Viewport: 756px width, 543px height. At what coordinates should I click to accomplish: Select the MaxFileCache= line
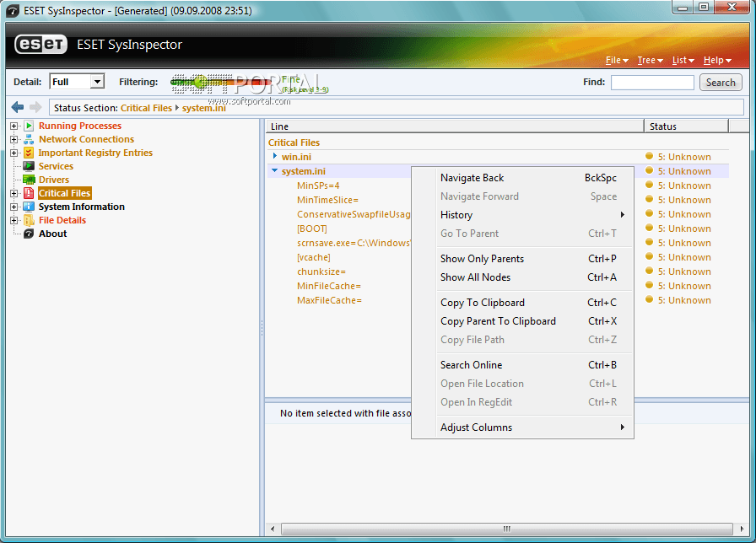pos(329,300)
